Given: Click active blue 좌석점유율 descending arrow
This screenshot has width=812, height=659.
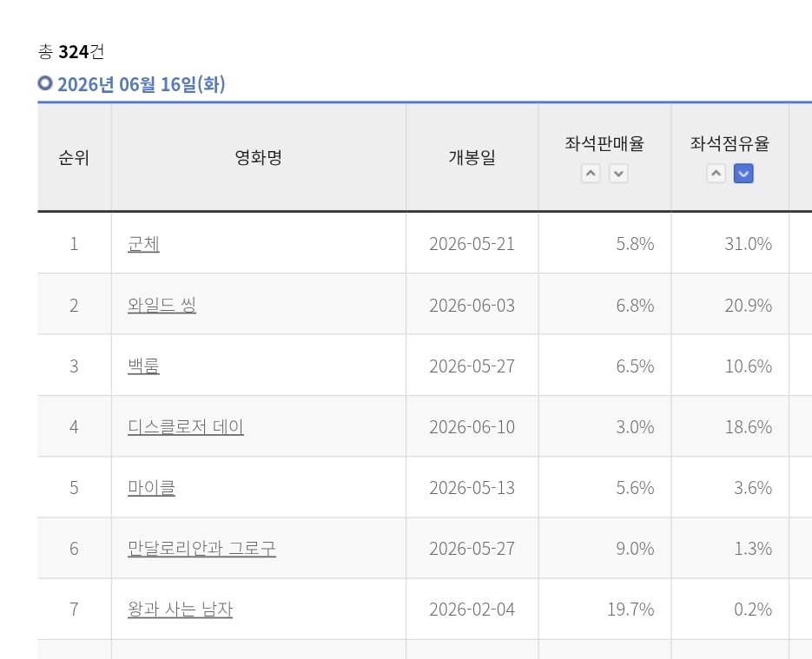Looking at the screenshot, I should (743, 174).
